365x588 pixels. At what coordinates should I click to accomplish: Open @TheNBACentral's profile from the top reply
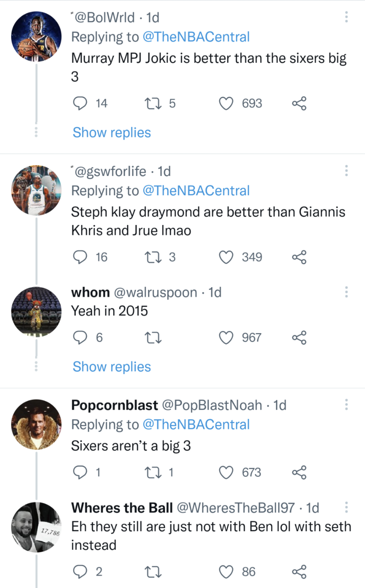click(196, 37)
